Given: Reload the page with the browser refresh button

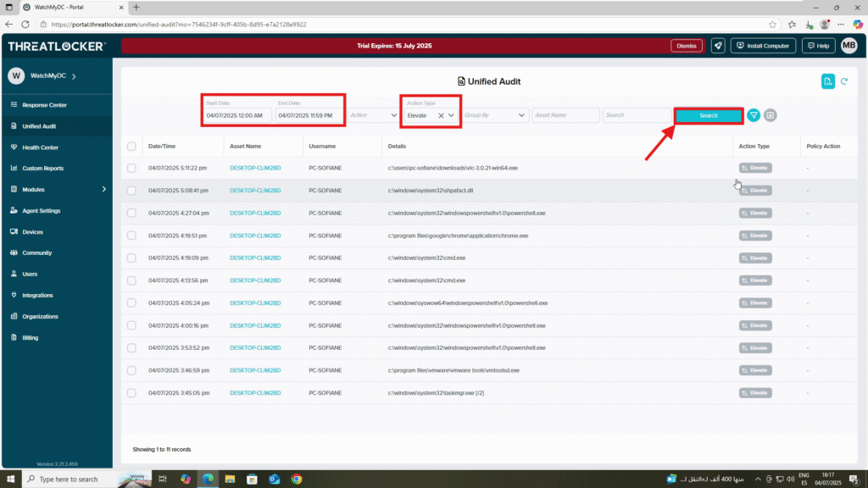Looking at the screenshot, I should 25,25.
